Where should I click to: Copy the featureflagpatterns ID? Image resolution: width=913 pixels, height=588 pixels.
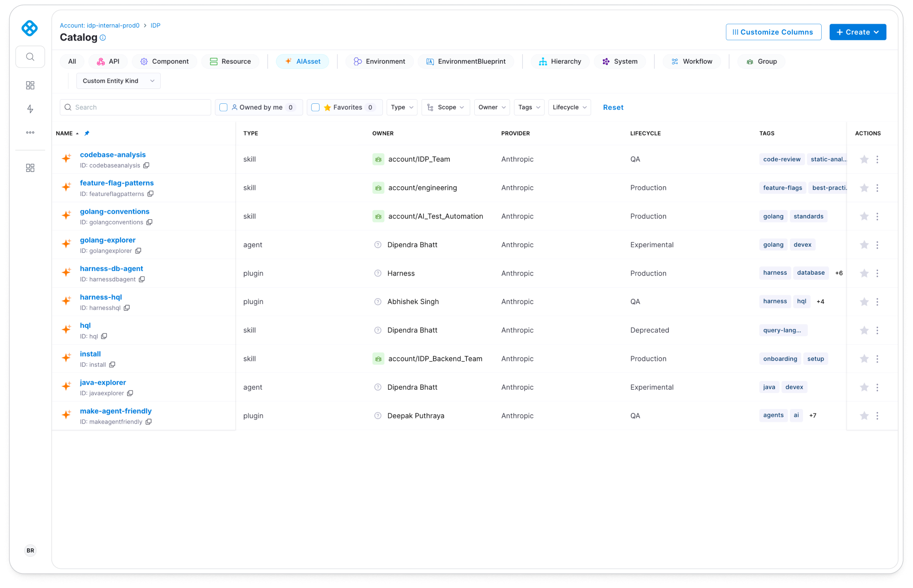pyautogui.click(x=150, y=194)
